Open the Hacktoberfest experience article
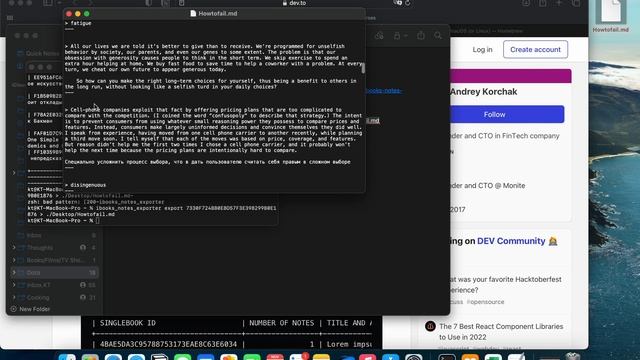Image resolution: width=640 pixels, height=360 pixels. [x=505, y=284]
